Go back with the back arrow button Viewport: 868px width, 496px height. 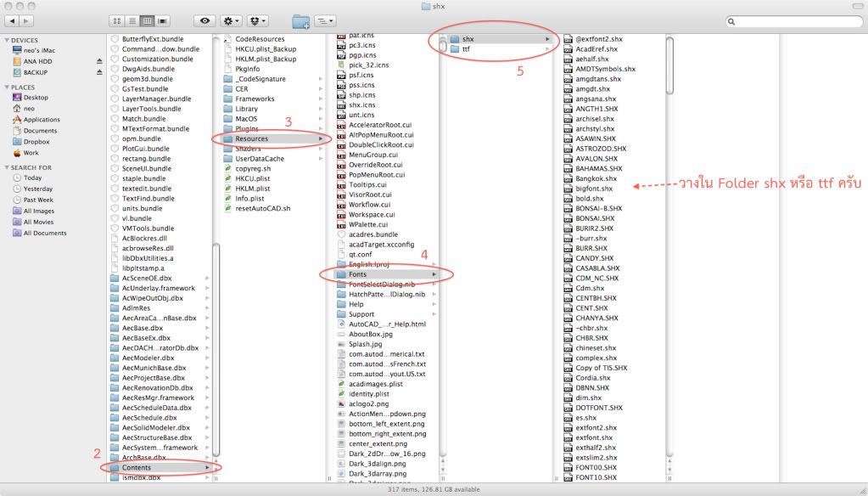coord(12,21)
